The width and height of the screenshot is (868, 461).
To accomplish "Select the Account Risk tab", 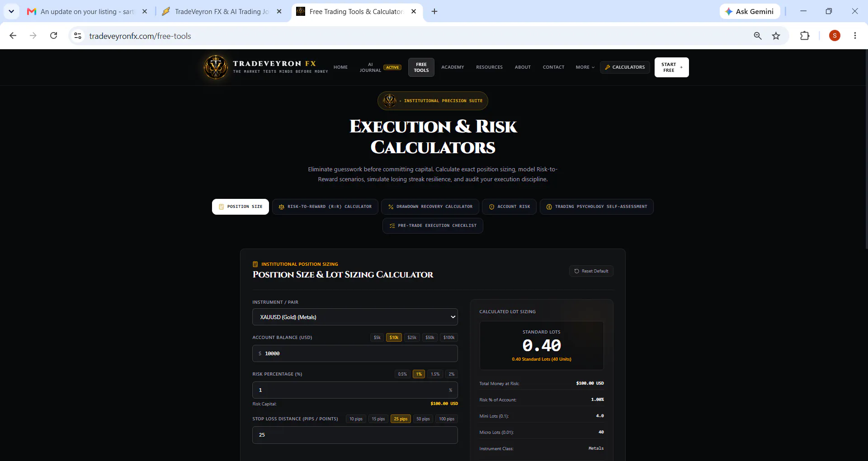I will tap(509, 207).
